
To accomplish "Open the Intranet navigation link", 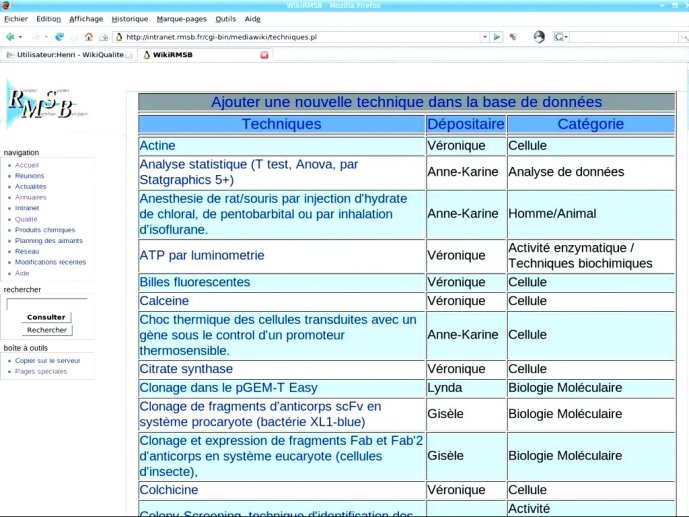I will click(27, 208).
